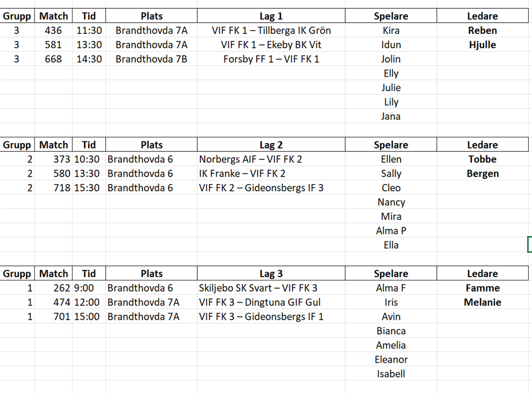Select the 'Lag 3' header cell
This screenshot has width=532, height=393.
(271, 273)
